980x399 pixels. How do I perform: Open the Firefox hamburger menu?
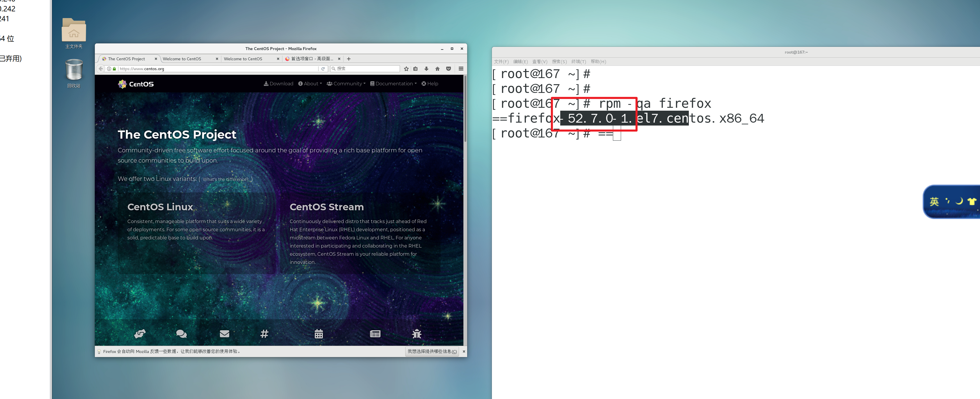[x=461, y=69]
